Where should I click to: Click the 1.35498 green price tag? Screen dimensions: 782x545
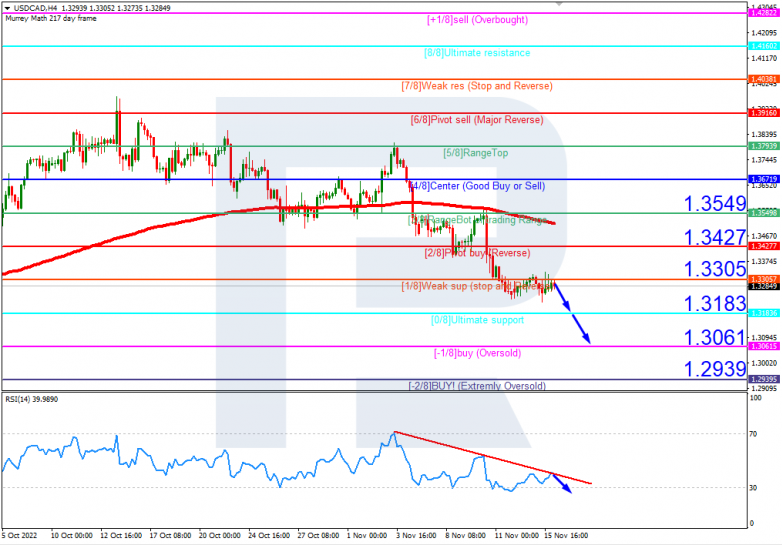click(x=764, y=213)
